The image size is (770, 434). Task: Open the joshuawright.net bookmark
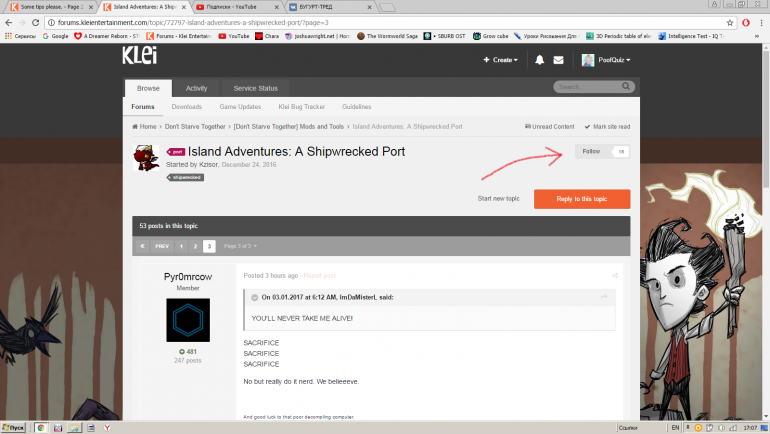coord(318,36)
